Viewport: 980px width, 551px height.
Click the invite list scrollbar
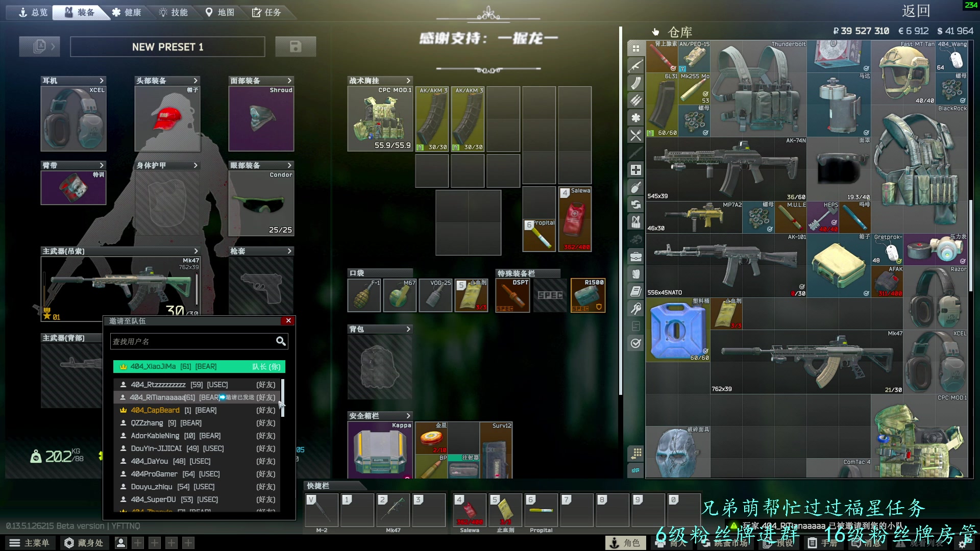pyautogui.click(x=282, y=398)
